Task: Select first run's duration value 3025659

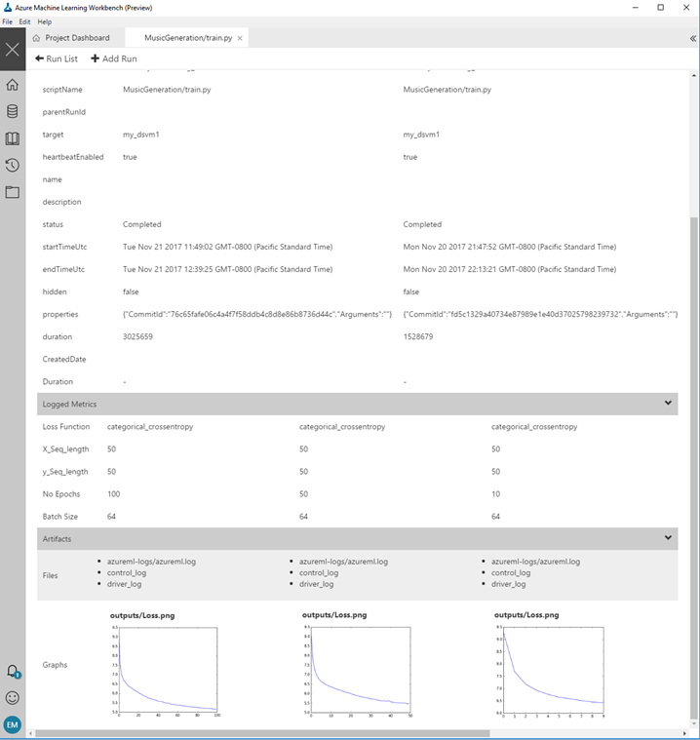Action: coord(137,337)
